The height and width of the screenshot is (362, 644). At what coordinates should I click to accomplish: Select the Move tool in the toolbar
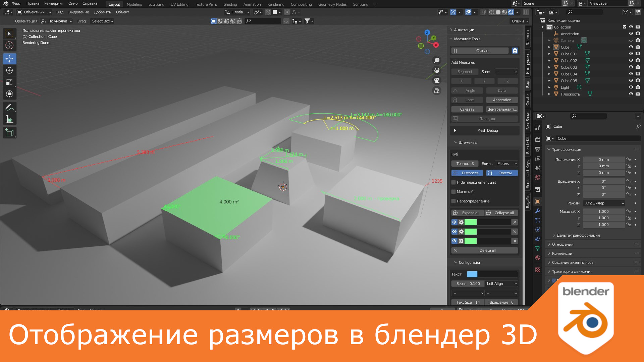[9, 59]
